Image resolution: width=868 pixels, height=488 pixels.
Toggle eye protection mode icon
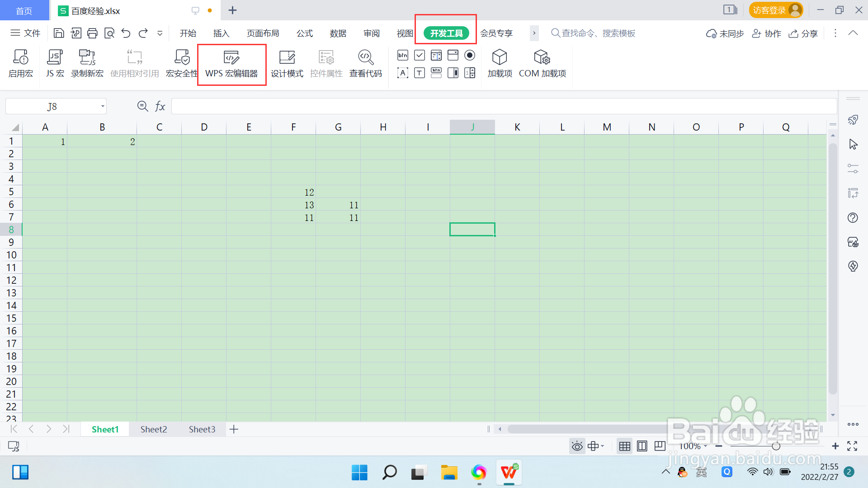coord(577,446)
